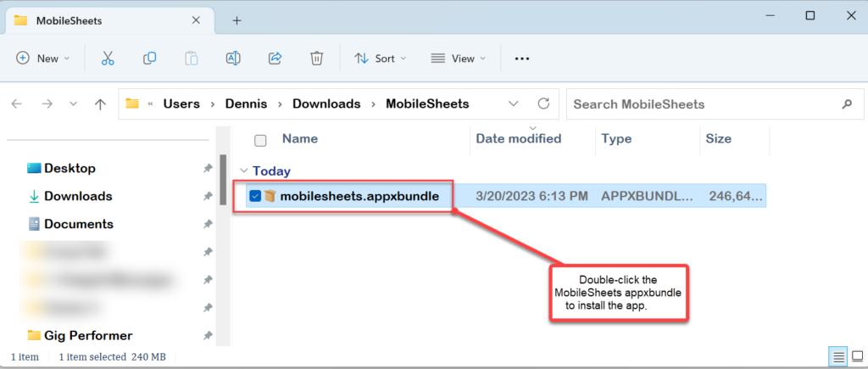Switch to large thumbnails view icon
The height and width of the screenshot is (369, 868).
tap(858, 355)
